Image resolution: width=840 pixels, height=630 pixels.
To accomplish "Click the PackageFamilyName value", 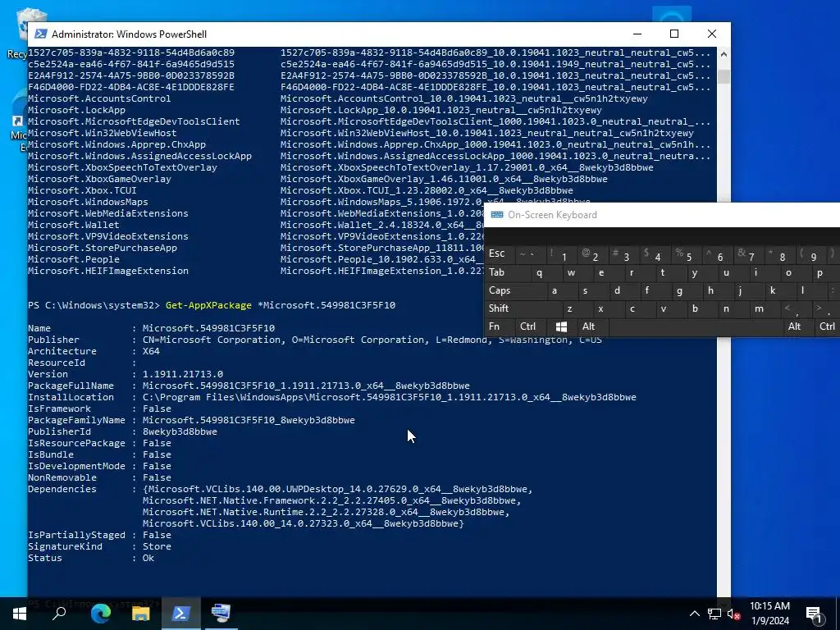I will [249, 420].
